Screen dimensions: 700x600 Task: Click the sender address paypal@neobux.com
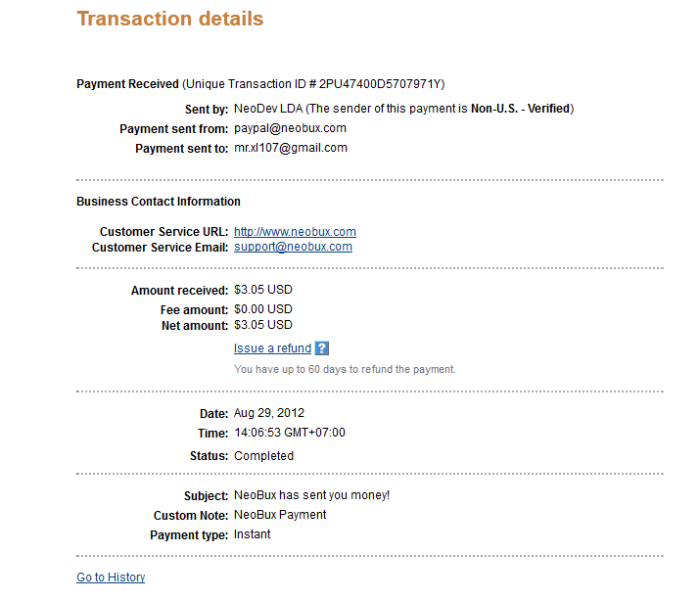(x=290, y=128)
